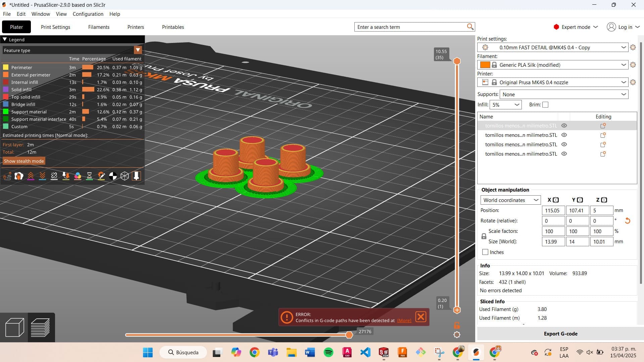Open Supports dropdown set to None
The image size is (644, 362).
coord(564,94)
